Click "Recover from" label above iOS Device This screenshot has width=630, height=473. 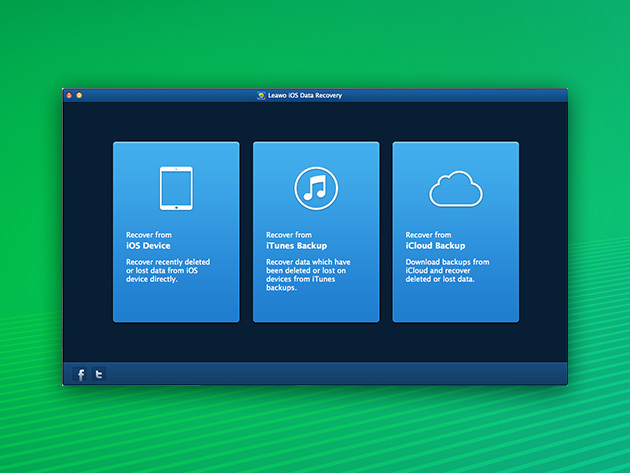pos(147,234)
